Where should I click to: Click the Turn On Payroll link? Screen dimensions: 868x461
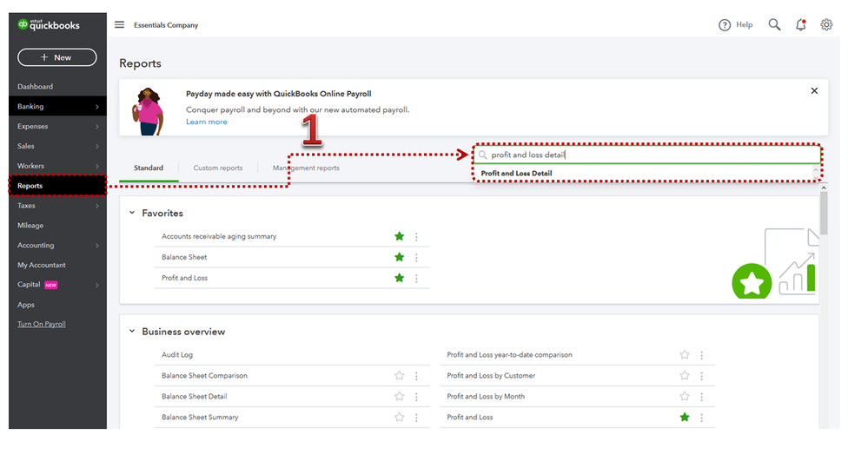point(42,325)
